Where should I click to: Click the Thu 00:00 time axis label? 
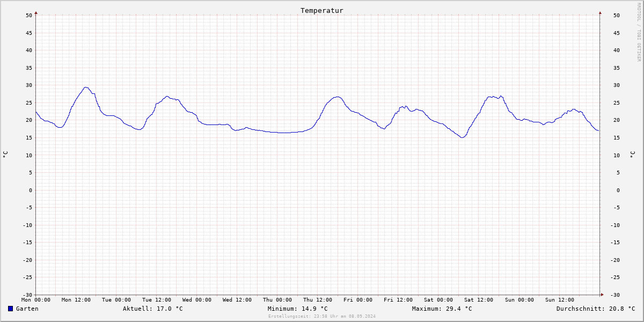click(x=277, y=300)
